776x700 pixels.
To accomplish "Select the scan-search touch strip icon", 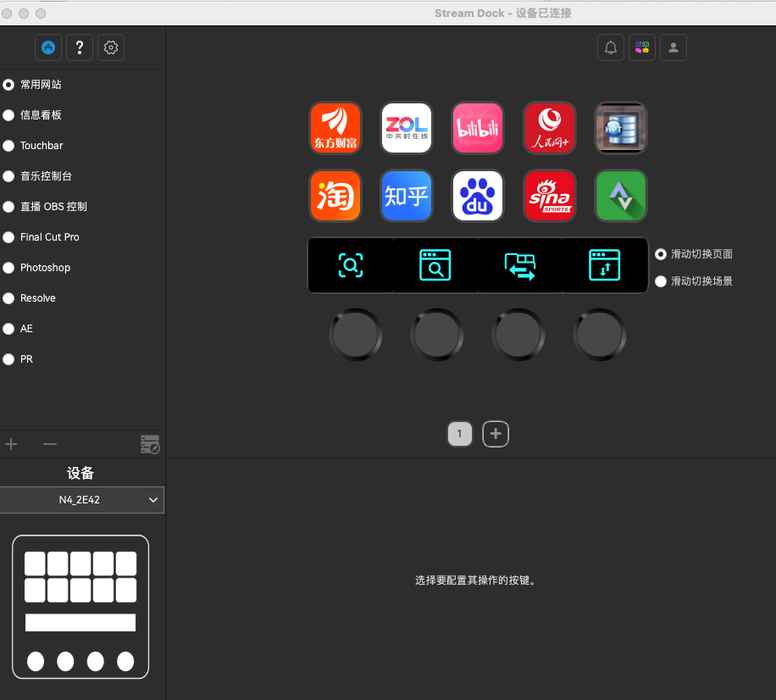I will (351, 265).
